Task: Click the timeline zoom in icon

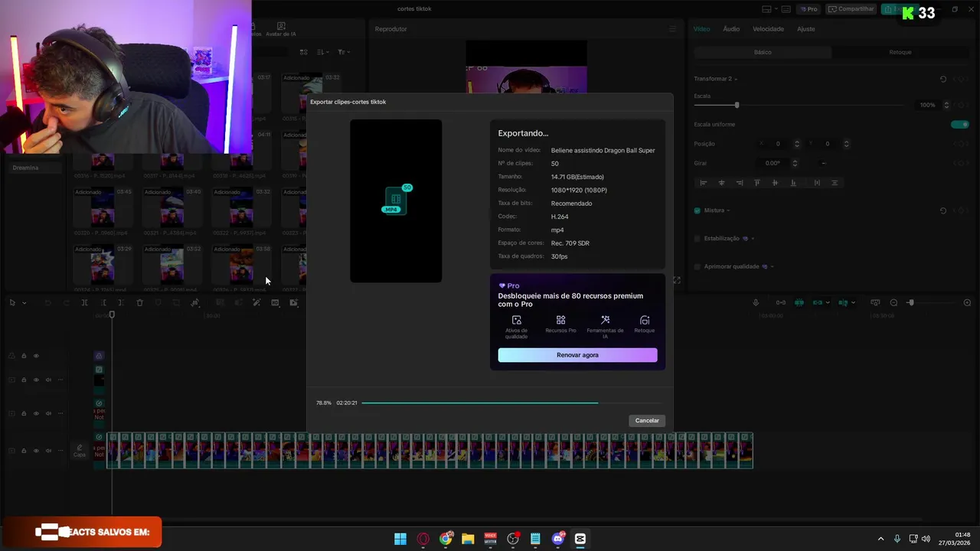Action: tap(967, 303)
